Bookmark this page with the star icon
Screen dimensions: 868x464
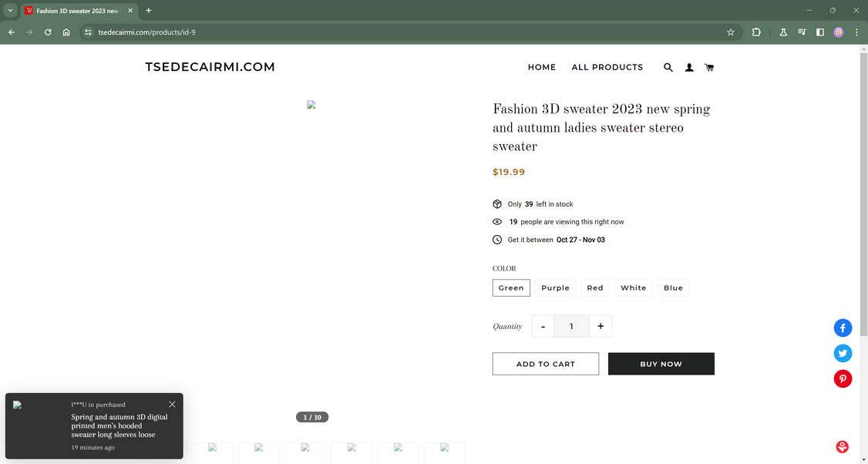[x=730, y=32]
